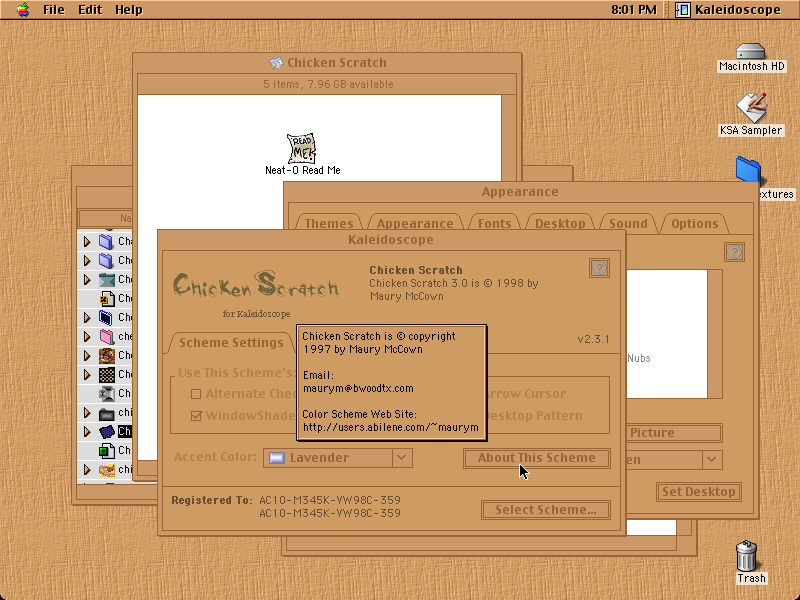Click the About This Scheme button

[537, 458]
